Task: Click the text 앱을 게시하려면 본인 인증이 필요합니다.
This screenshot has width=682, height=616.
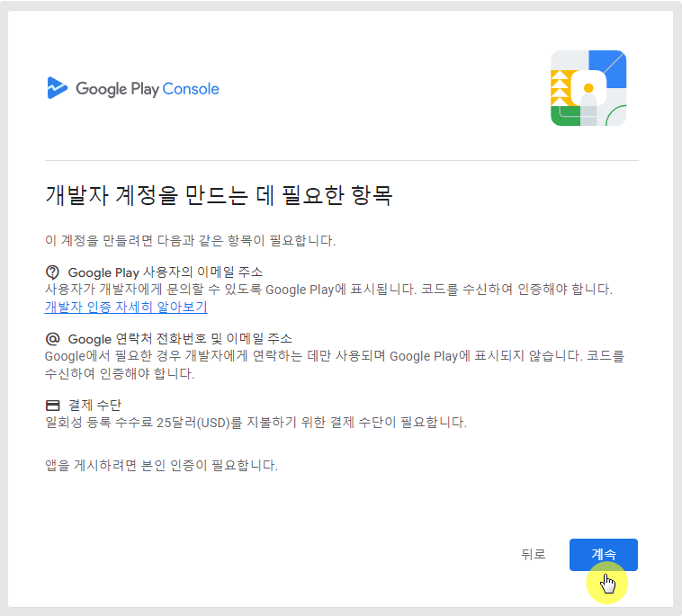Action: click(161, 466)
